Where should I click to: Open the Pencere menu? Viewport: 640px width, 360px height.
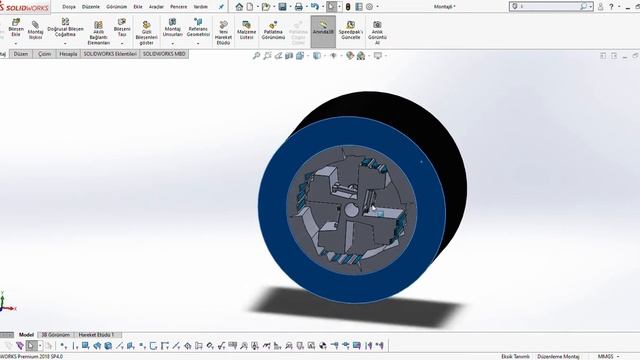(178, 7)
